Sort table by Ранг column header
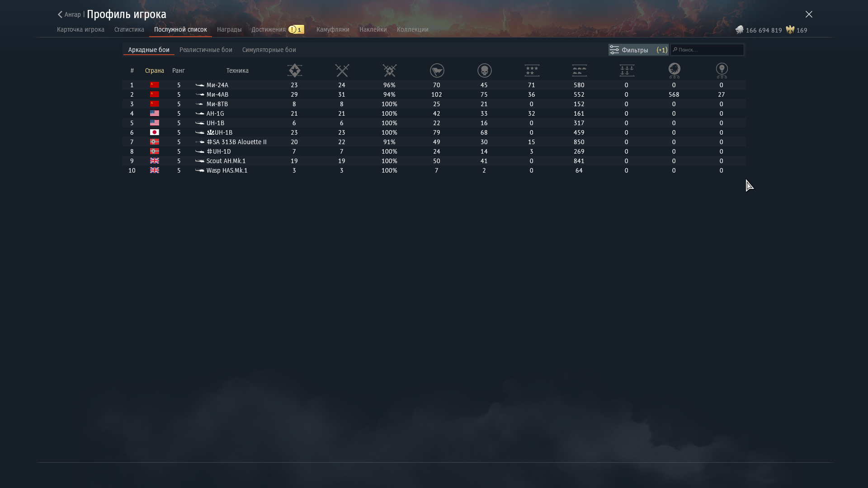868x488 pixels. 179,70
